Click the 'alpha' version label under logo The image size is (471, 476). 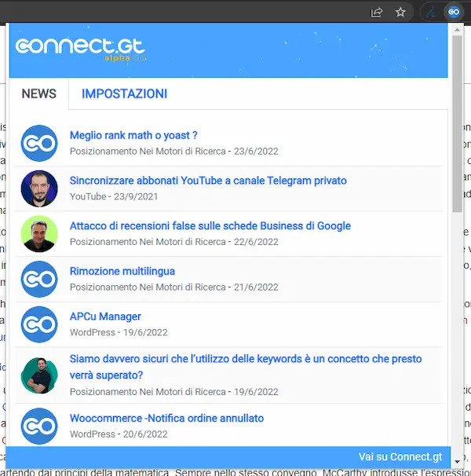pyautogui.click(x=118, y=58)
